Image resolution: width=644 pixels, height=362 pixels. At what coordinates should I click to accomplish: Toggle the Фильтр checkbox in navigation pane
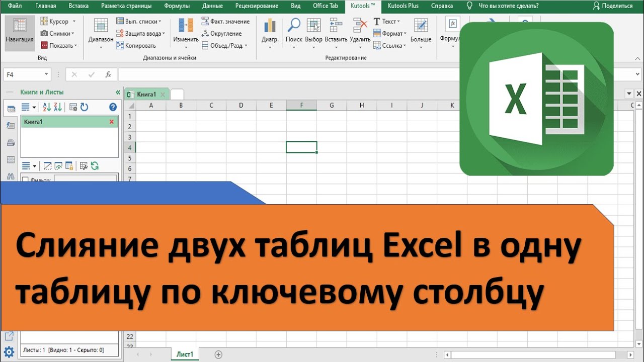[26, 180]
